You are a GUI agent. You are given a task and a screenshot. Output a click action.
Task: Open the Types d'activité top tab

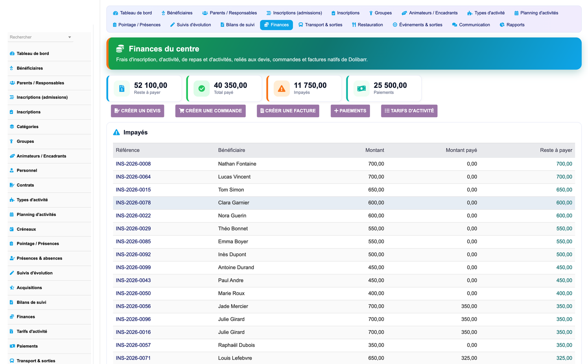tap(486, 13)
